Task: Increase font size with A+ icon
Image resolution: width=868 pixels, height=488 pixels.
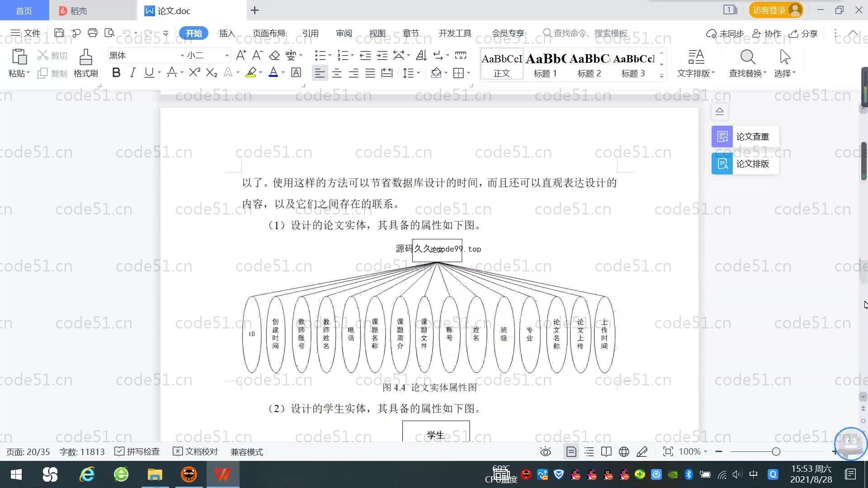Action: [241, 56]
